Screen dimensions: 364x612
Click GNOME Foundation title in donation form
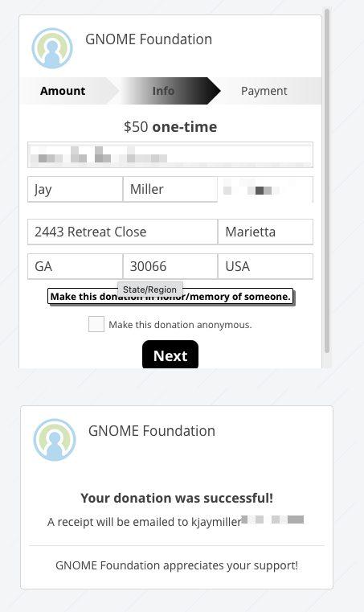point(149,39)
